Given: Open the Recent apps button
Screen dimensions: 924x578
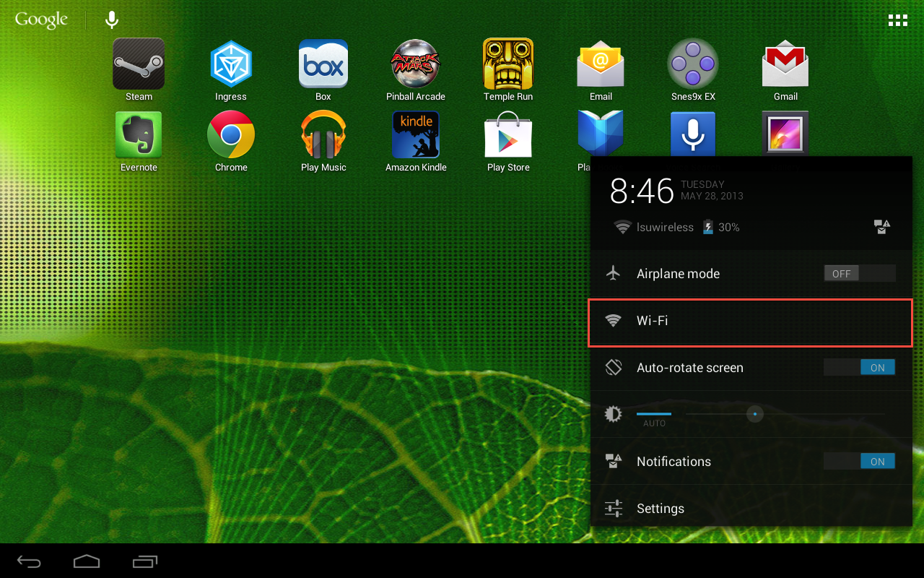Looking at the screenshot, I should click(x=144, y=561).
